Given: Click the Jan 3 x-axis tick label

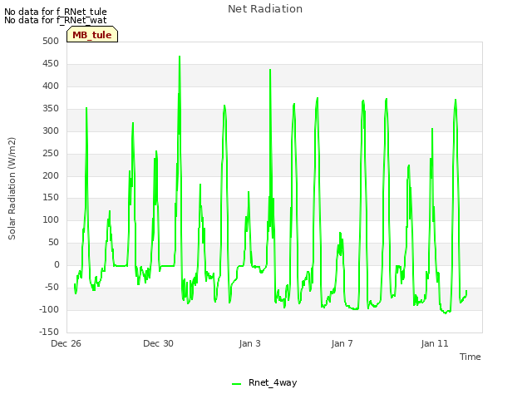Looking at the screenshot, I should tap(249, 343).
